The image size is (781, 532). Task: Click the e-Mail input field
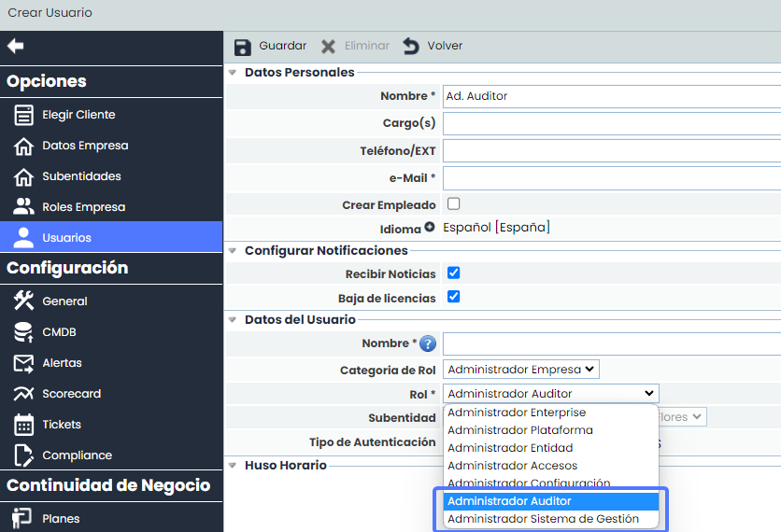click(x=611, y=177)
